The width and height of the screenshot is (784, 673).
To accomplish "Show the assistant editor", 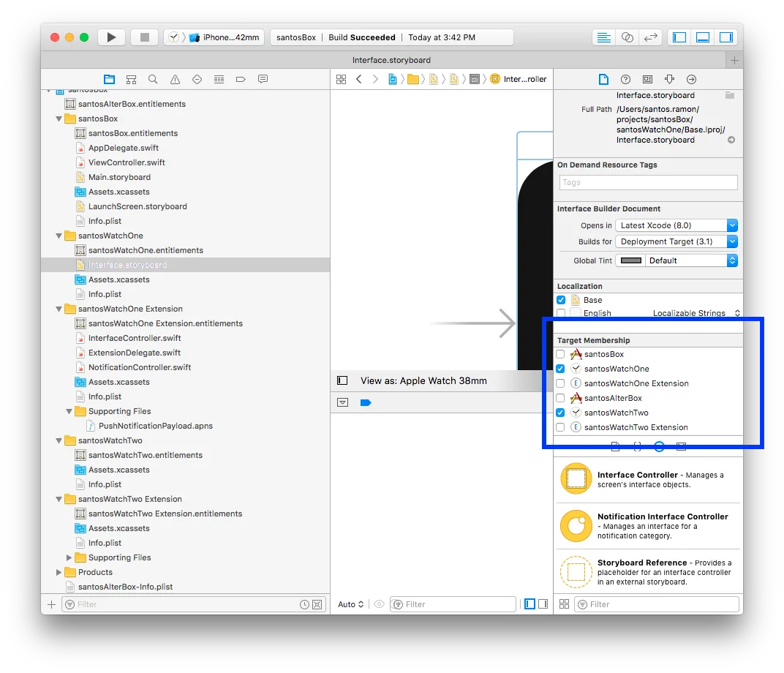I will (x=627, y=37).
